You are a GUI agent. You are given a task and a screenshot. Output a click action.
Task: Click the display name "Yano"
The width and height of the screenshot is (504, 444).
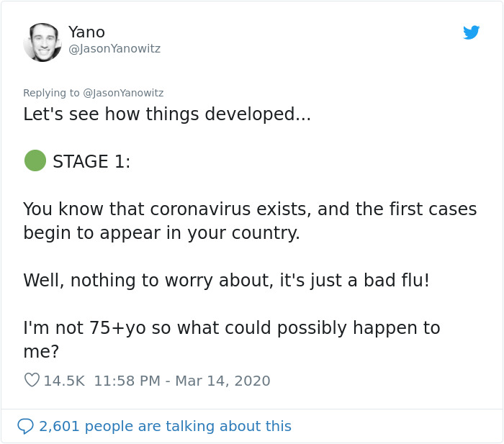(86, 32)
